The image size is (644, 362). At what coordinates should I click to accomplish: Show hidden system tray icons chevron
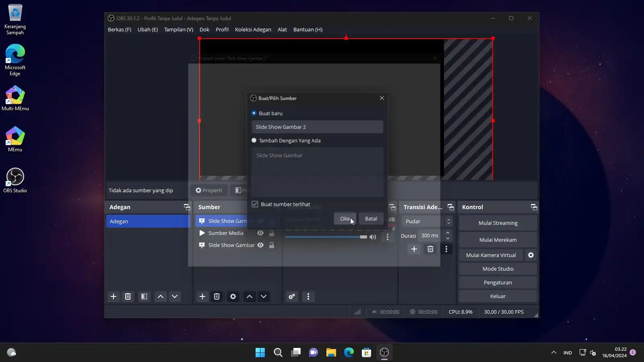click(x=554, y=352)
